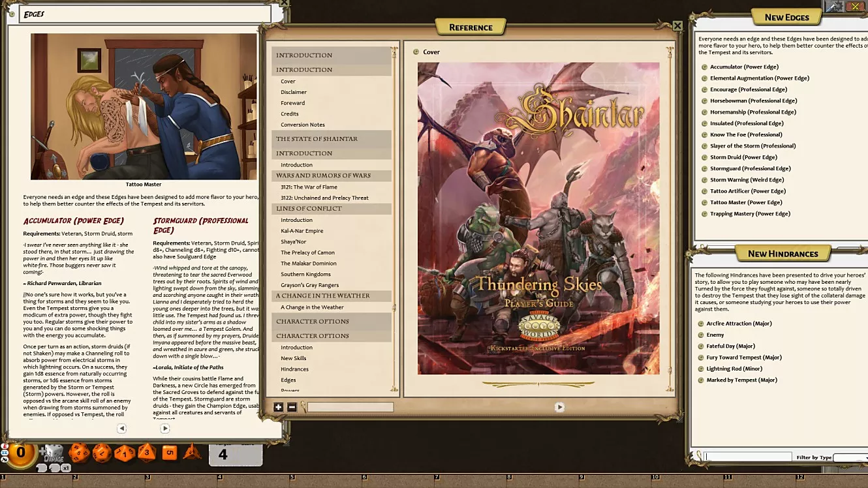Select Disclaimer in the reference index
This screenshot has width=868, height=488.
(x=294, y=92)
